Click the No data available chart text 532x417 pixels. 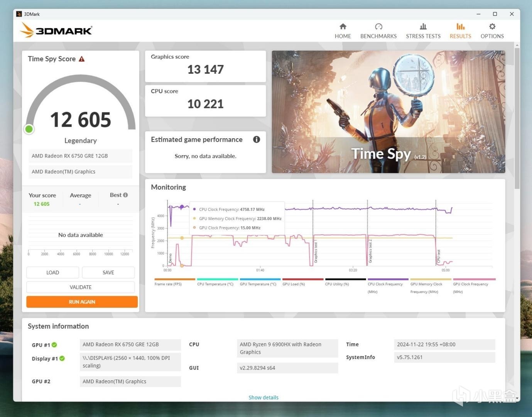[x=81, y=235]
